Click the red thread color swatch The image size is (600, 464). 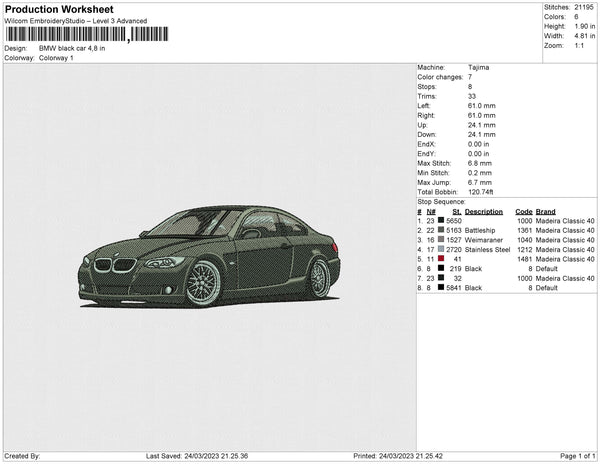tap(442, 258)
